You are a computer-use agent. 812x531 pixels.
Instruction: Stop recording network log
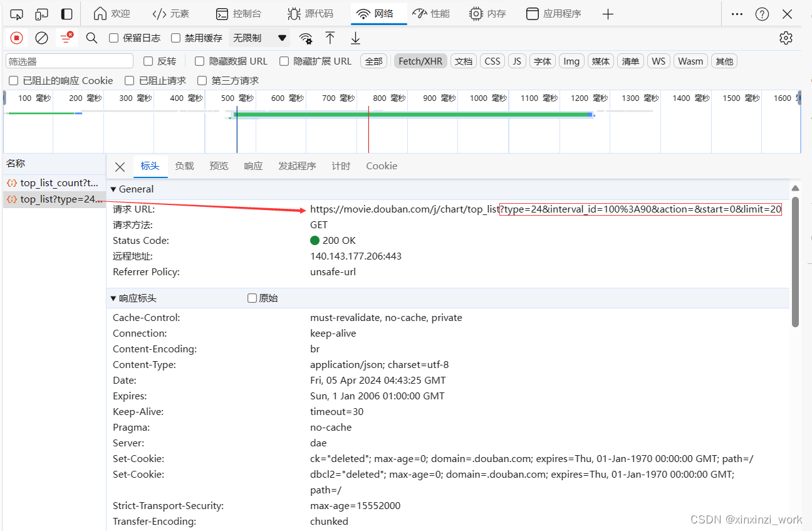pos(17,38)
